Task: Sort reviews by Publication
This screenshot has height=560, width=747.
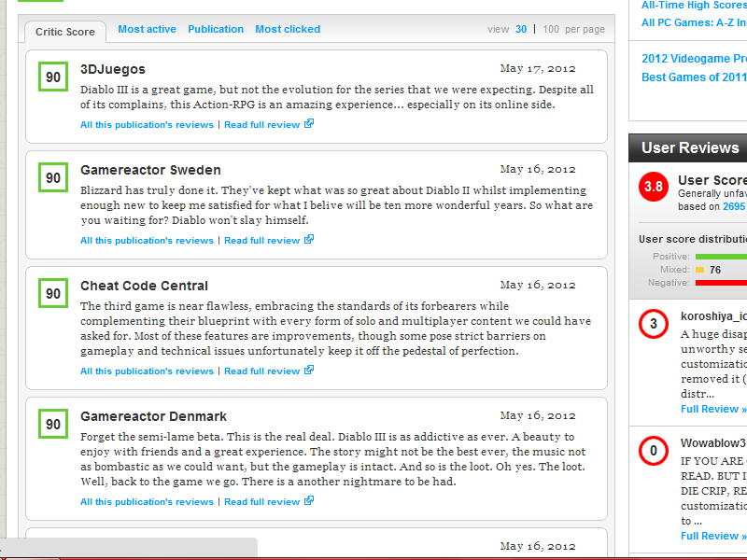Action: [x=216, y=29]
